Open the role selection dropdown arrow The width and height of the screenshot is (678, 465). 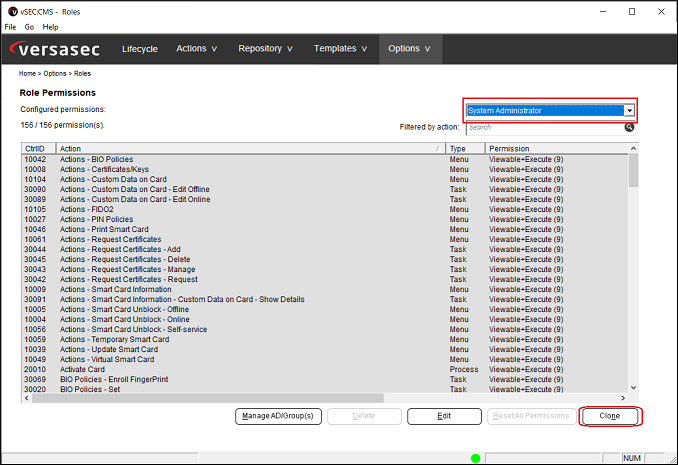click(630, 111)
